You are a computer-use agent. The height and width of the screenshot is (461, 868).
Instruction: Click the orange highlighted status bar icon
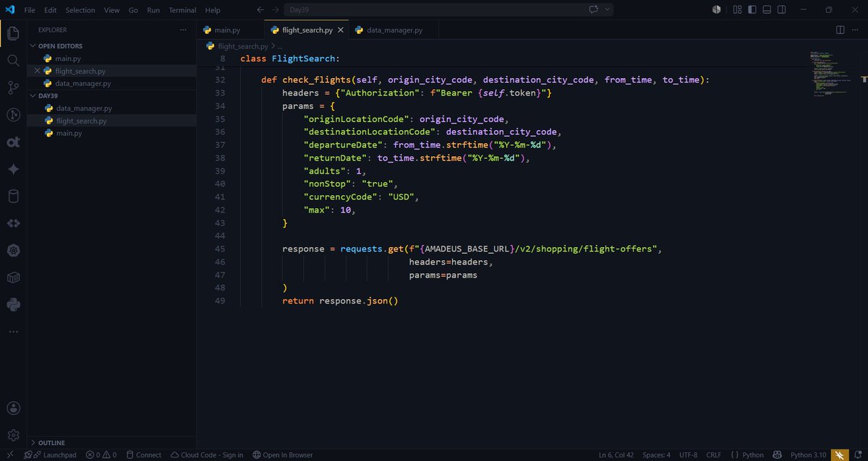[839, 455]
